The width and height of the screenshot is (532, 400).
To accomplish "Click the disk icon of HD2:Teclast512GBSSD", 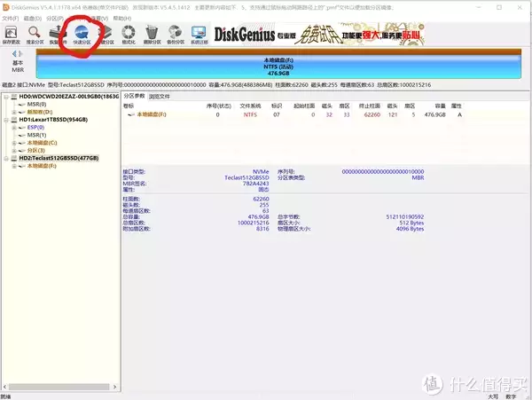I will [x=14, y=158].
